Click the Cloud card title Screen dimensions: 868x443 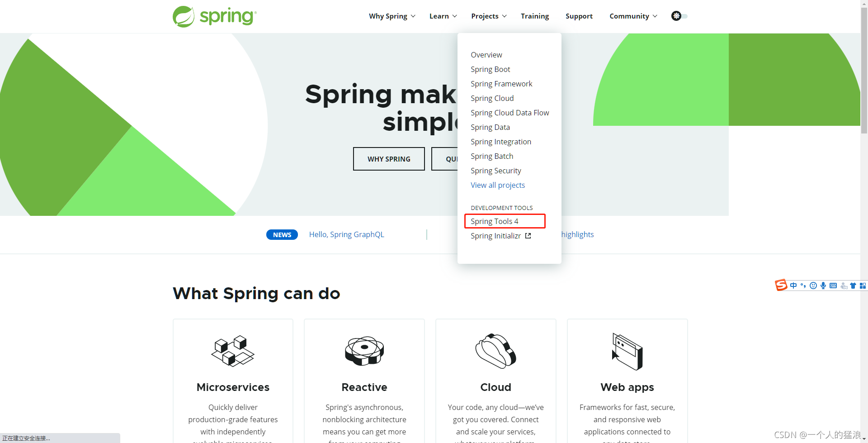[496, 387]
